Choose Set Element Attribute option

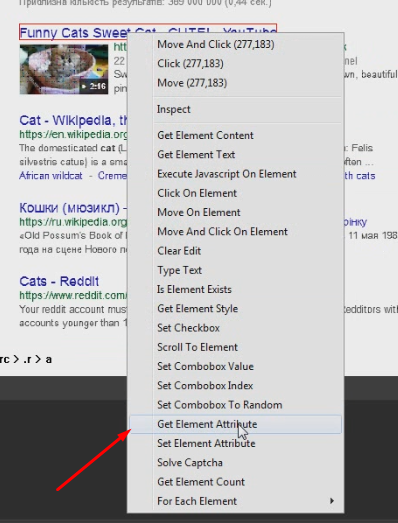click(236, 444)
